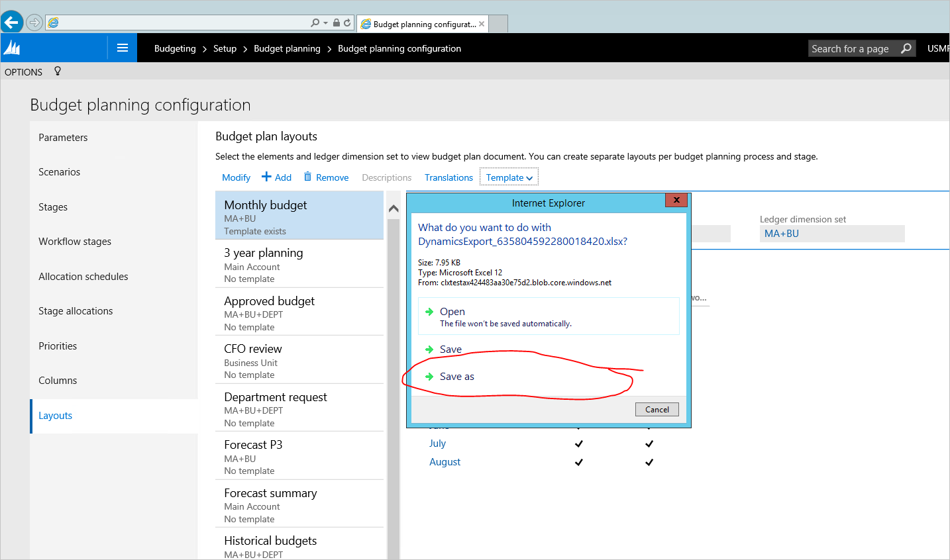
Task: Click the trash icon for Remove
Action: [x=307, y=177]
